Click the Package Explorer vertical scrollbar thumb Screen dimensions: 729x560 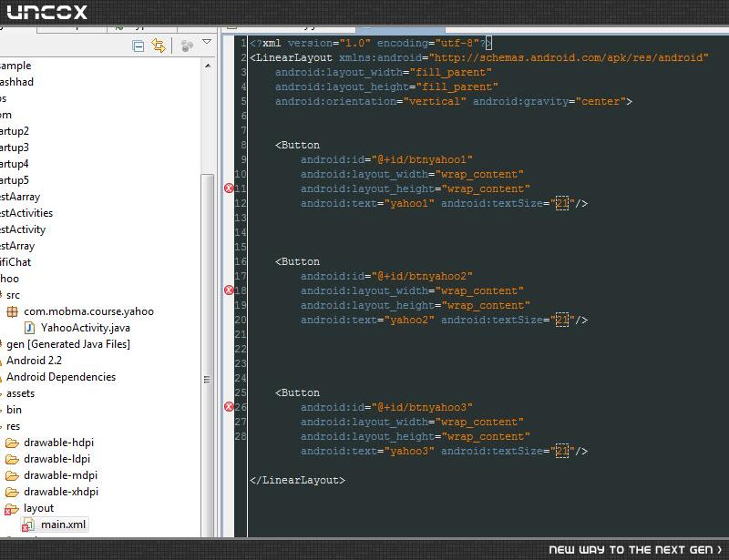click(x=208, y=355)
